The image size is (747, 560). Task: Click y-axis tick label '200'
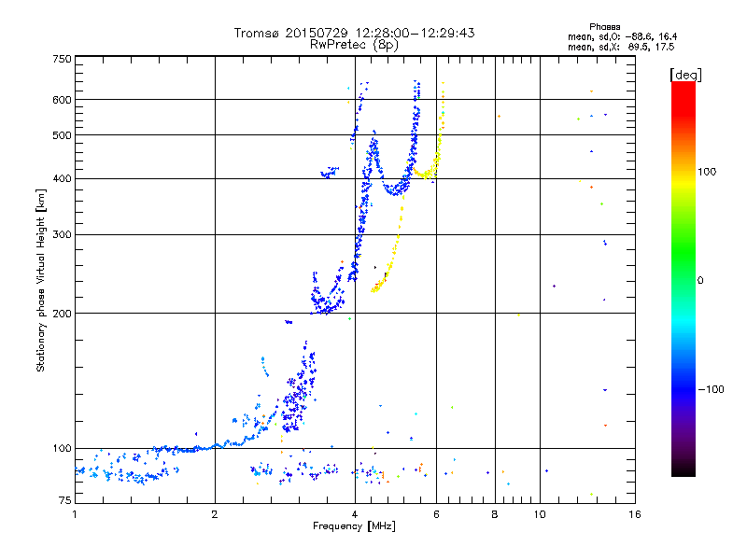[x=62, y=314]
